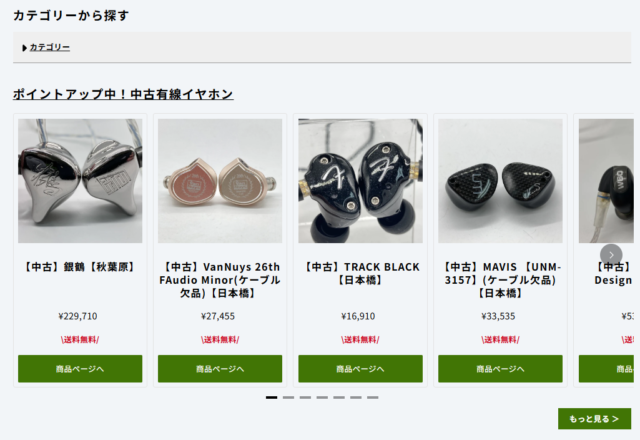640x440 pixels.
Task: Click the 【中古】銀鶴【秋葉原】 title
Action: 80,267
